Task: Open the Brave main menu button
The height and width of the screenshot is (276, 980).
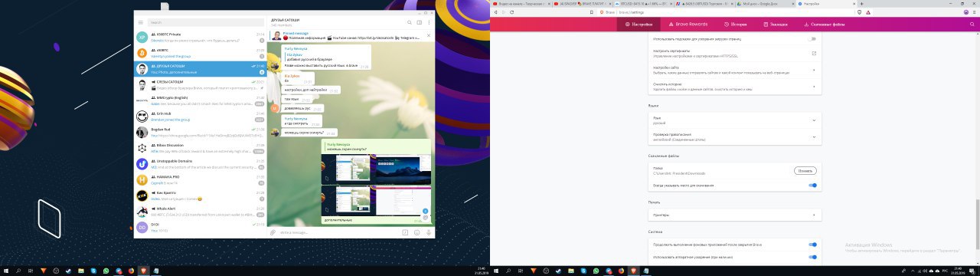Action: coord(974,12)
